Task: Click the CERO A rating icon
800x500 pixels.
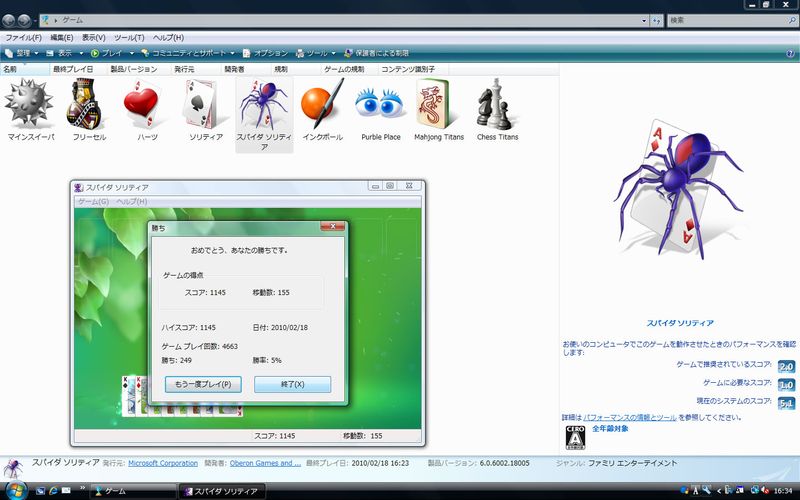Action: [575, 437]
